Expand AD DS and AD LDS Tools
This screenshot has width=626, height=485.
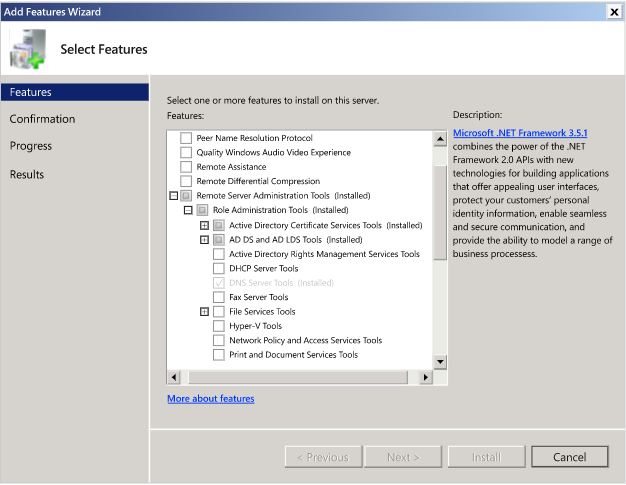(x=204, y=240)
